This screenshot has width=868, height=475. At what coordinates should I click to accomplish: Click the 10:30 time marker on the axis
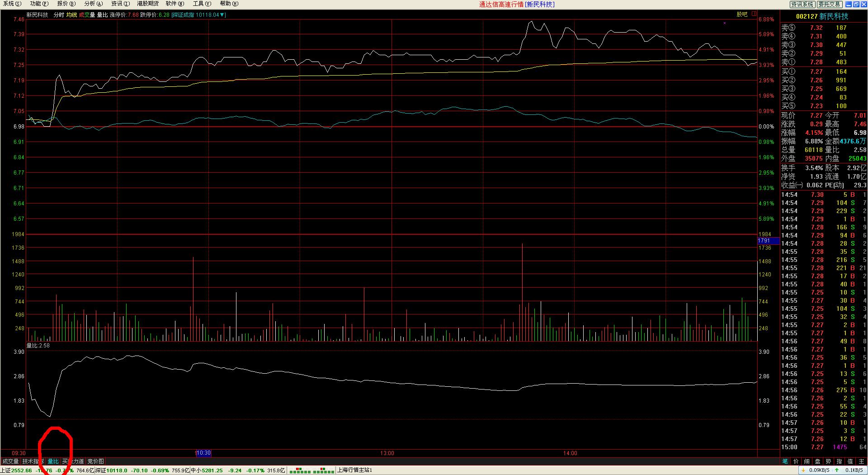203,453
